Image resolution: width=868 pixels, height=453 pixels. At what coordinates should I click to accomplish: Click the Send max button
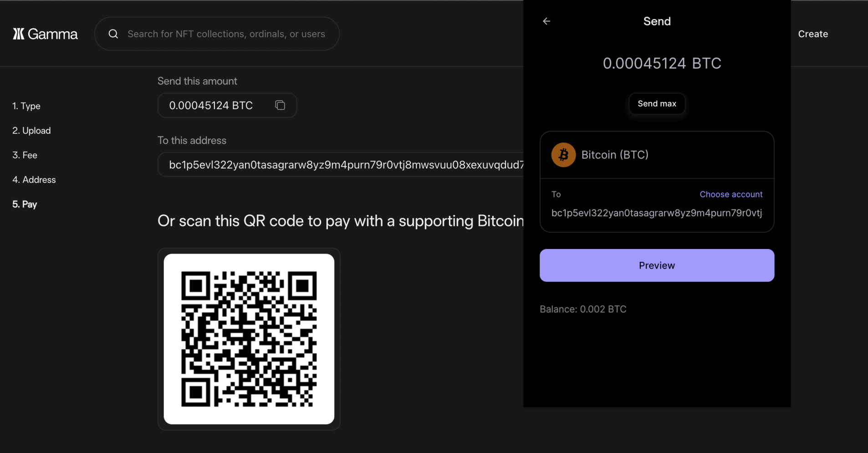tap(657, 103)
